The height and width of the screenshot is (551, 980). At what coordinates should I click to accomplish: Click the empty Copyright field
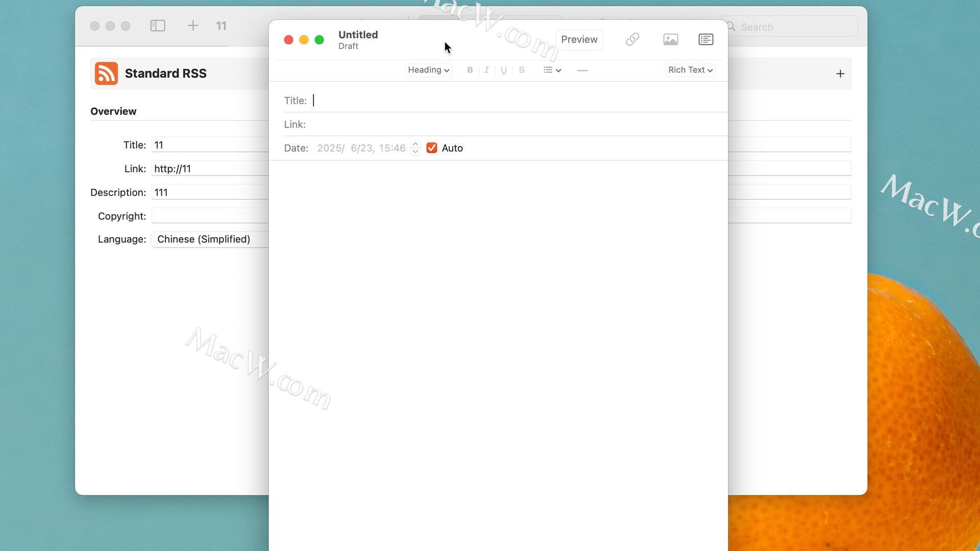tap(210, 216)
